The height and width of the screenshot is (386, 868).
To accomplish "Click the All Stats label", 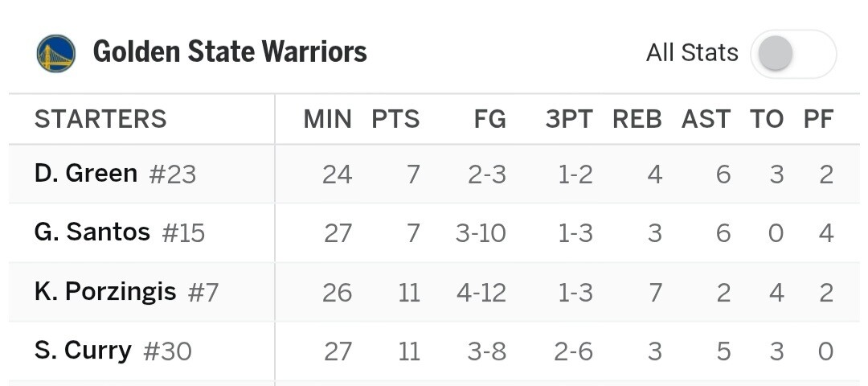I will coord(692,53).
